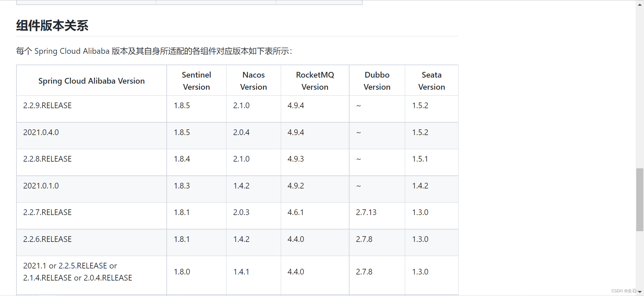Click RocketMQ 4.9.4 in 2021.0.4.0 row

tap(296, 132)
